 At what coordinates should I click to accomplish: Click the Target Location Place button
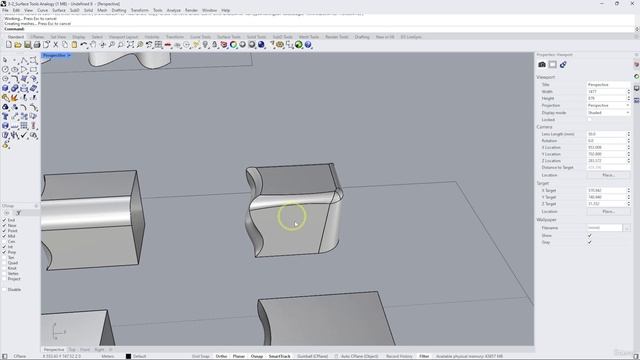click(609, 211)
